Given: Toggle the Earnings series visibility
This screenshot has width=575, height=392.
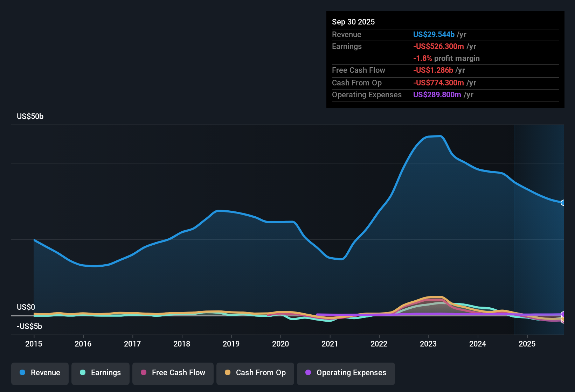Looking at the screenshot, I should point(100,373).
